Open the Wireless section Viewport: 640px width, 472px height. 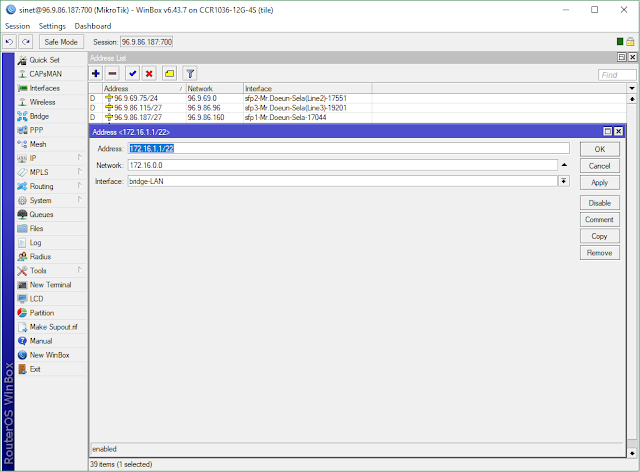[x=51, y=102]
